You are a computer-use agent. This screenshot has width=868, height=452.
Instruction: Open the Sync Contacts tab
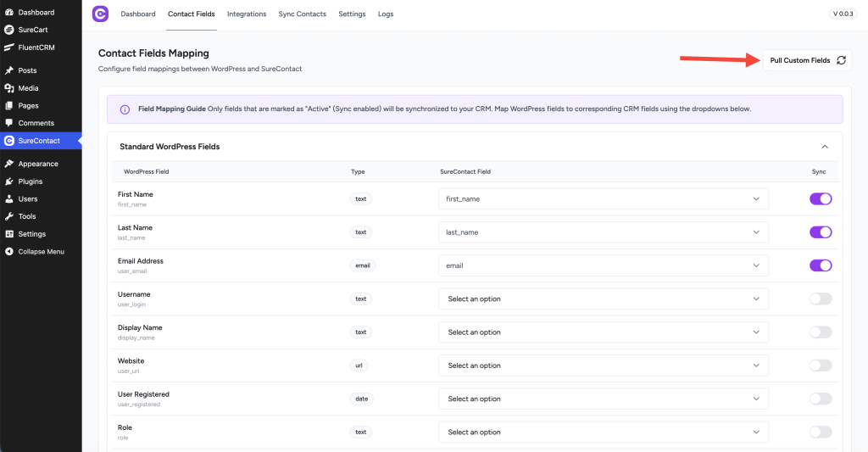click(x=302, y=14)
